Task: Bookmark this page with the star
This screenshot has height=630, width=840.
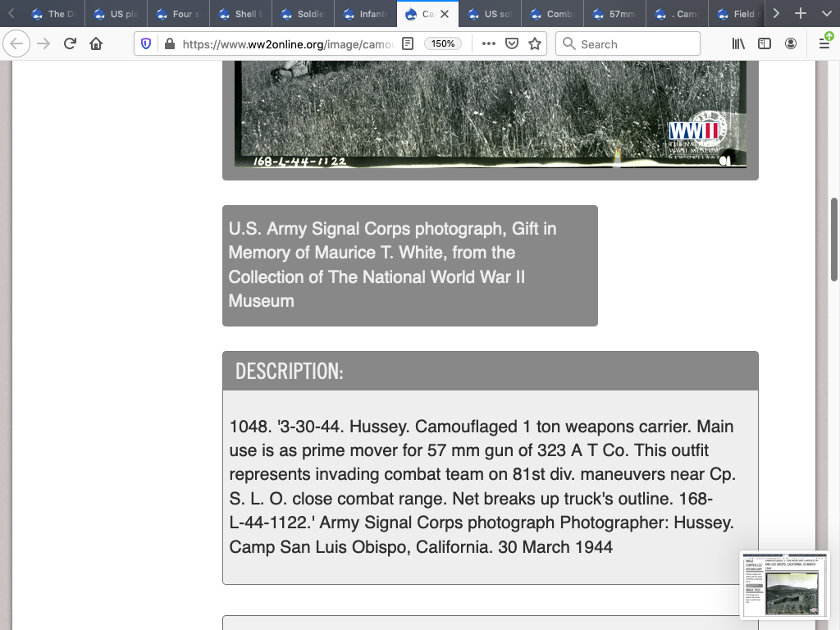Action: 535,44
